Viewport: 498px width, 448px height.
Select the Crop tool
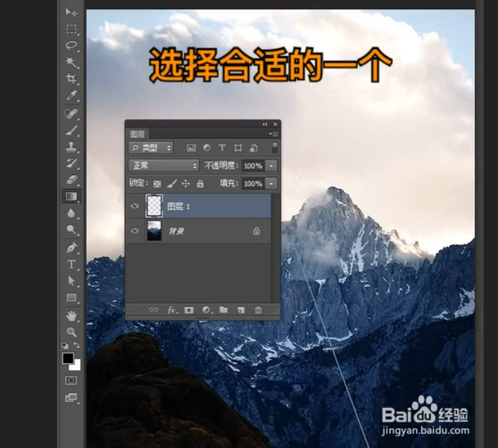(71, 79)
